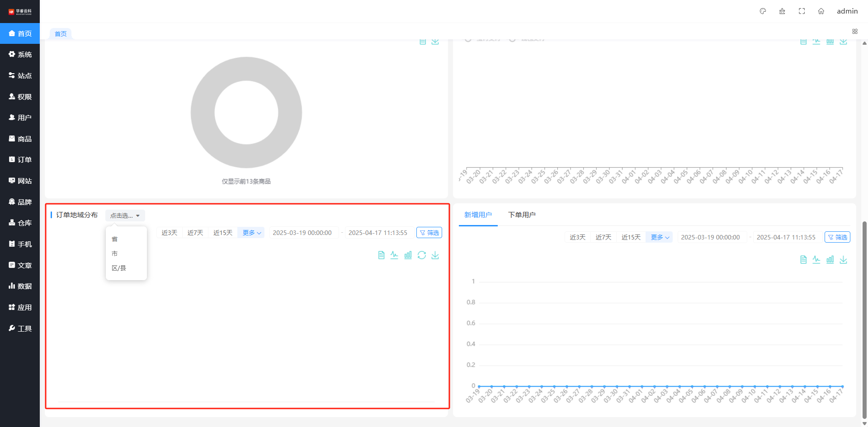Click 筛选 button in 订单地域分布 panel
This screenshot has width=868, height=427.
point(429,233)
